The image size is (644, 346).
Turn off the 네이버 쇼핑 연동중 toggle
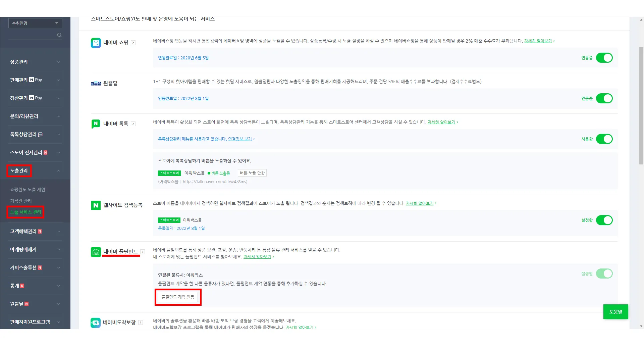pos(604,58)
